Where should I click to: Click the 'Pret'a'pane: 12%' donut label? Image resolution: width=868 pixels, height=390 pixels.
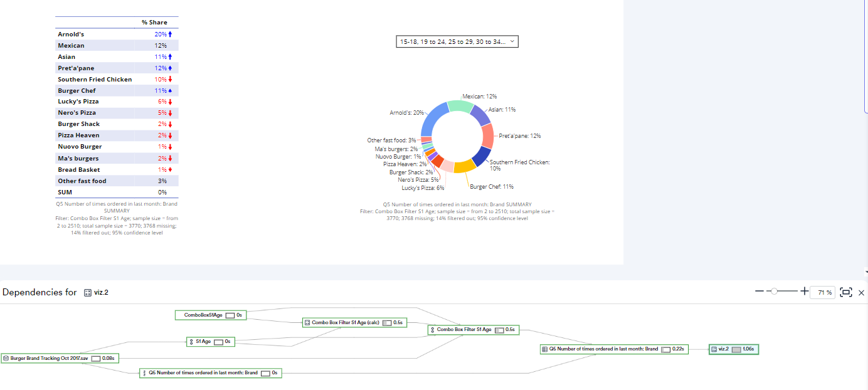520,135
